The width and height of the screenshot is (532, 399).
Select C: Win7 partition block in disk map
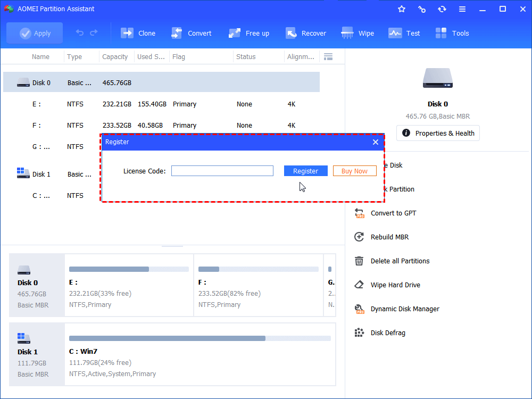coord(200,354)
